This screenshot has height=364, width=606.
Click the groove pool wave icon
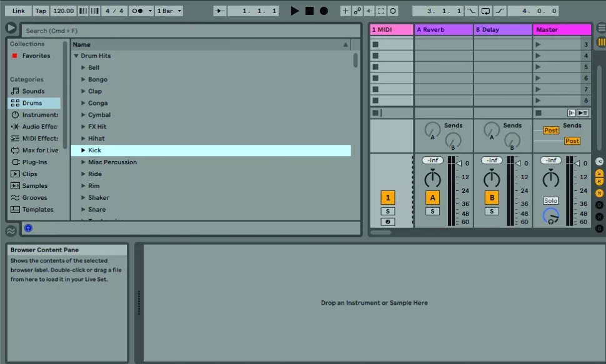(x=11, y=231)
